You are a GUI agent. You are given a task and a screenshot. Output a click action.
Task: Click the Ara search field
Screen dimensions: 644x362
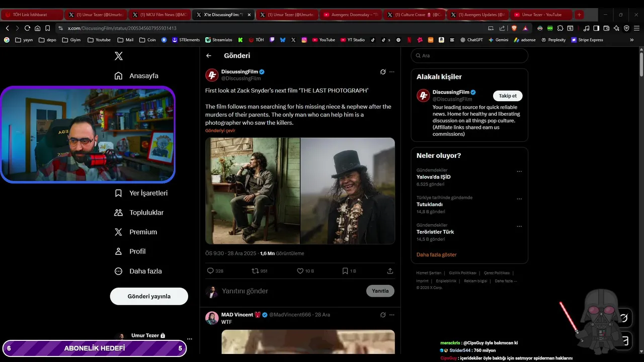(469, 56)
